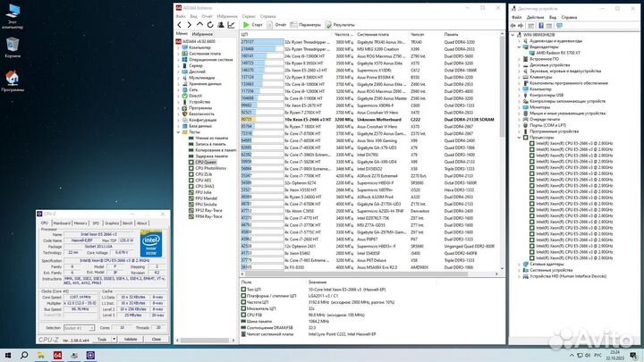Switch to the Избранное sidebar tab
644x362 pixels.
click(x=202, y=34)
